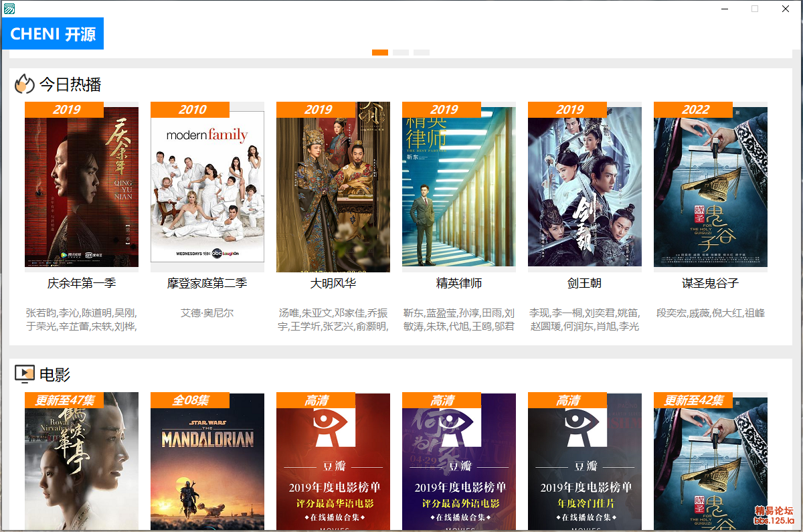803x532 pixels.
Task: Open the 评分最高外语电影 poster
Action: [x=459, y=461]
